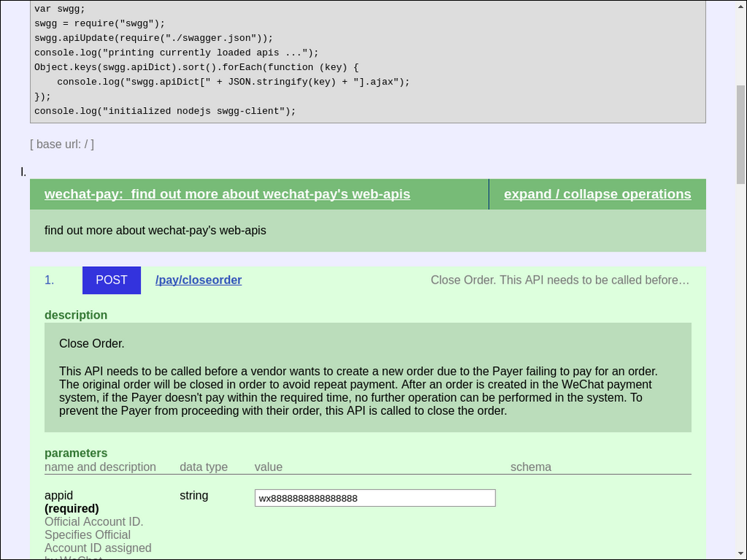Click the [ base url: / ] label
Viewport: 747px width, 560px height.
click(61, 144)
